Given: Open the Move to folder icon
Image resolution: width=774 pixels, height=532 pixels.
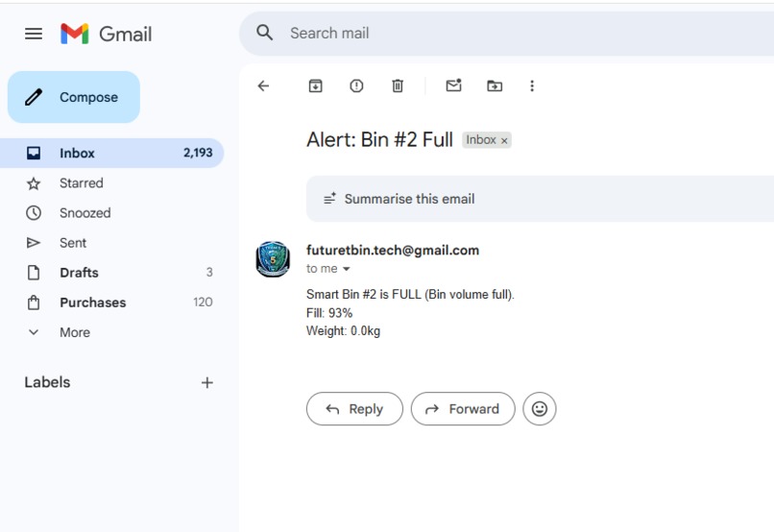Looking at the screenshot, I should (x=495, y=85).
